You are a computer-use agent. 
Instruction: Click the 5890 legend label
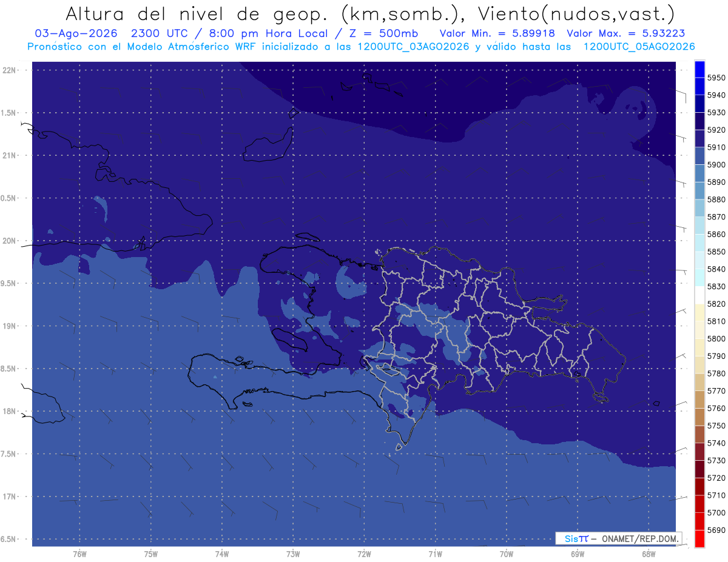click(716, 182)
